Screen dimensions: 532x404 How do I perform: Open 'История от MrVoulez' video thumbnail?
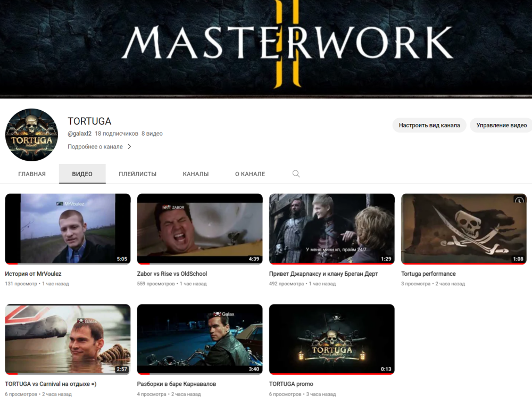68,228
